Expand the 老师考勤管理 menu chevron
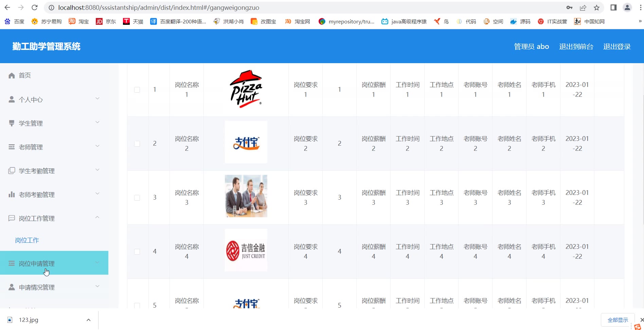 click(97, 194)
